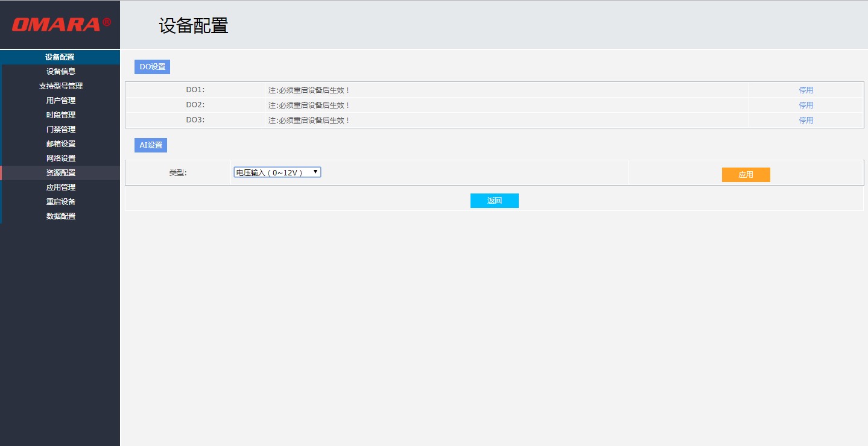
Task: Click the 设备配置 sidebar header
Action: (60, 57)
